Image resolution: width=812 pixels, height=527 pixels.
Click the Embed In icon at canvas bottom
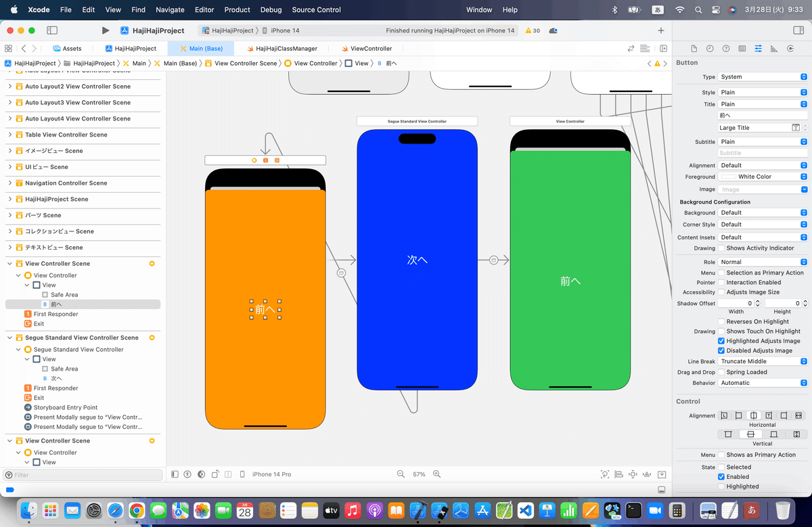662,474
